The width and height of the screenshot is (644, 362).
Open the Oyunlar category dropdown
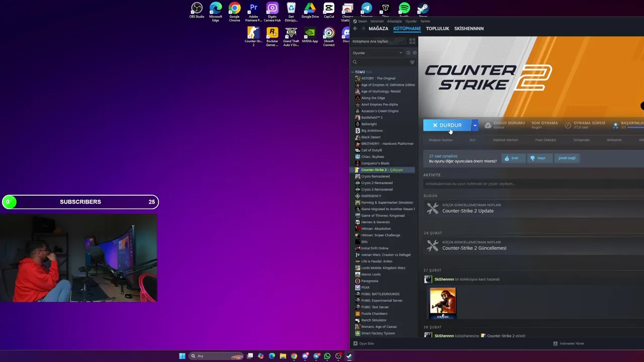coord(377,53)
